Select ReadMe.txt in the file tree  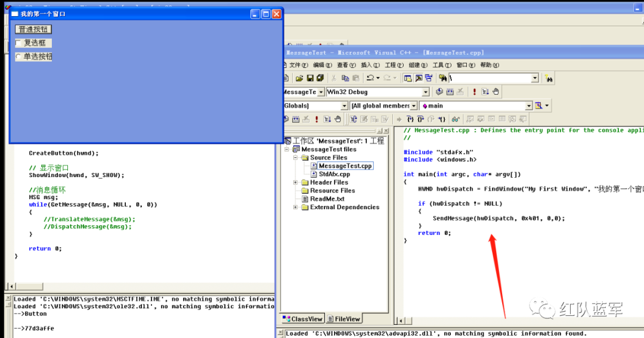(327, 199)
